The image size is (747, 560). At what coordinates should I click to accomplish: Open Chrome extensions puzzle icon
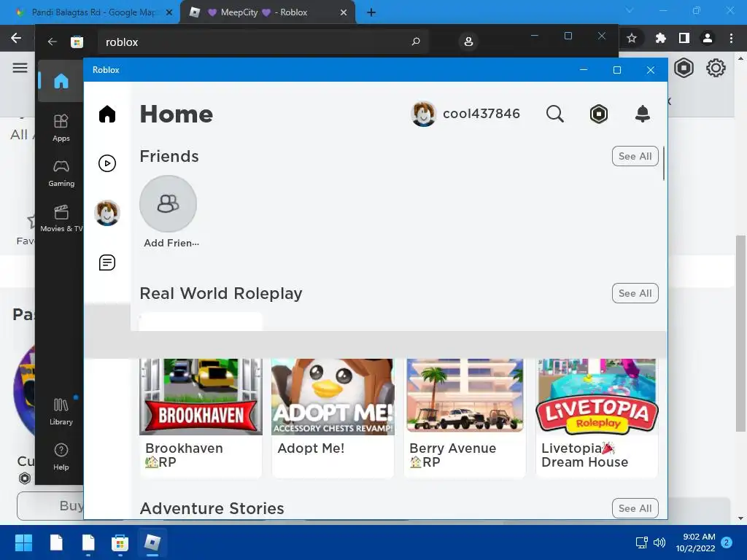(660, 38)
